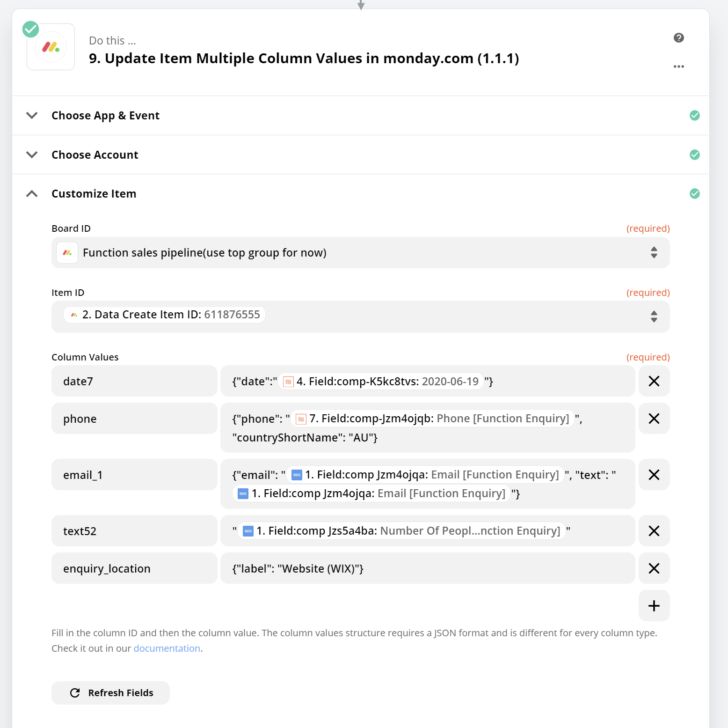Click the date7 value field with date JSON
The width and height of the screenshot is (728, 728).
pos(428,381)
